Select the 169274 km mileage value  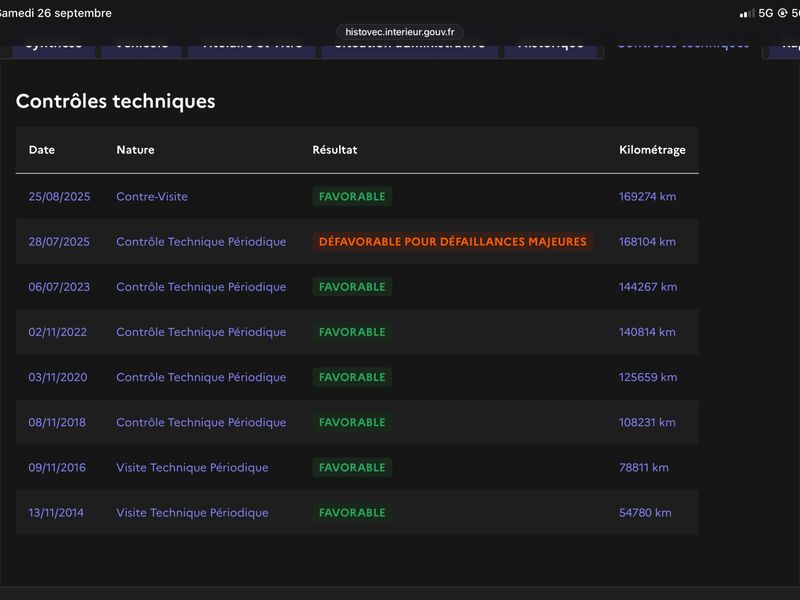tap(647, 196)
